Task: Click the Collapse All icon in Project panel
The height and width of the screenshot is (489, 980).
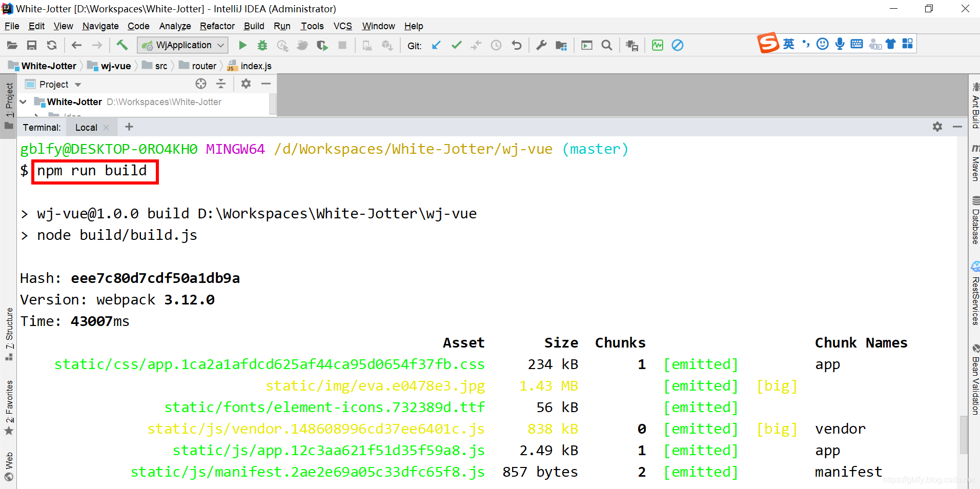Action: (x=221, y=84)
